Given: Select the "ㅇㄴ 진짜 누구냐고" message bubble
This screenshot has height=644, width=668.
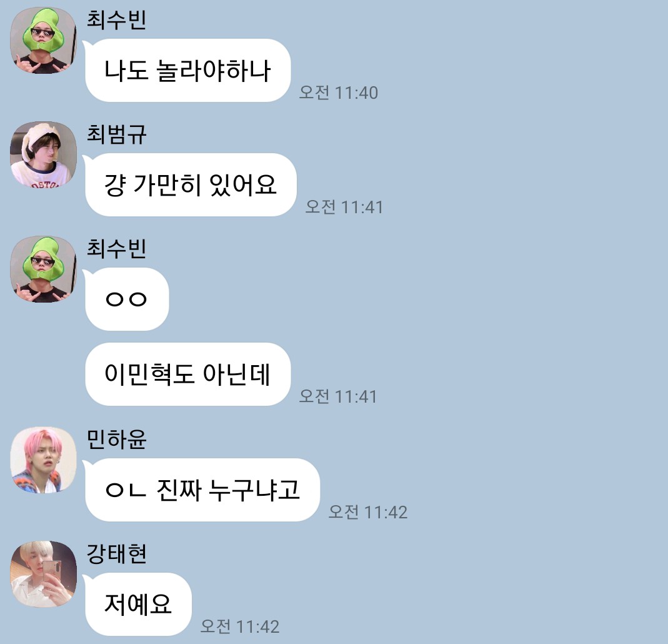Looking at the screenshot, I should (x=202, y=490).
